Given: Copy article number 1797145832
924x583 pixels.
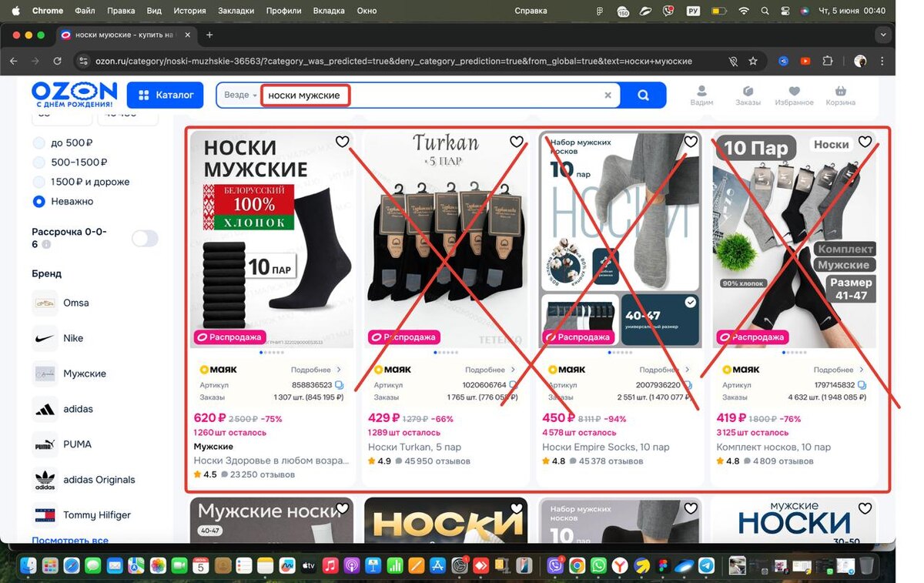Looking at the screenshot, I should (862, 384).
